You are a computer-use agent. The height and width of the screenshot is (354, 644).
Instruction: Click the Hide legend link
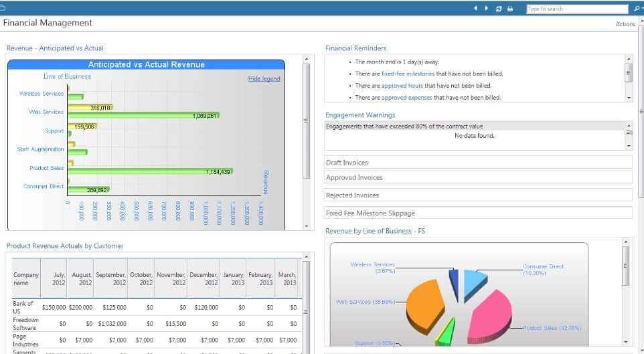(x=264, y=79)
